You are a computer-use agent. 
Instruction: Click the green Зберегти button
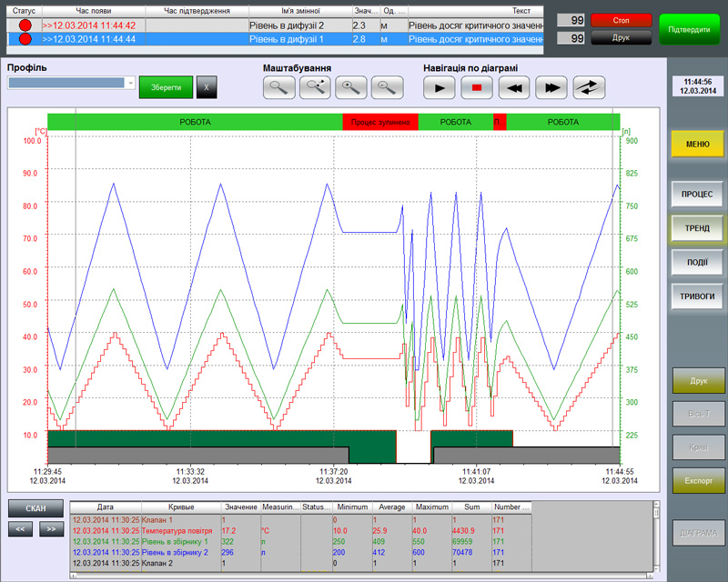click(166, 87)
